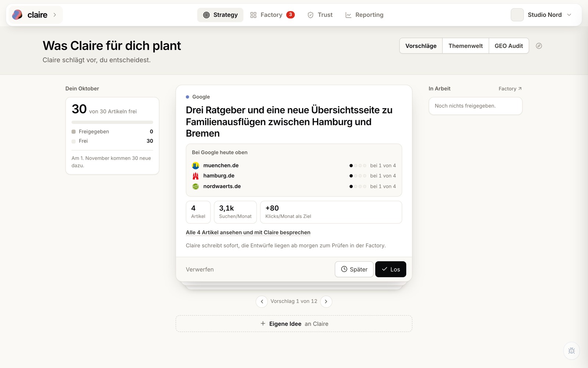
Task: Add Eigene Idee an Claire
Action: click(294, 324)
